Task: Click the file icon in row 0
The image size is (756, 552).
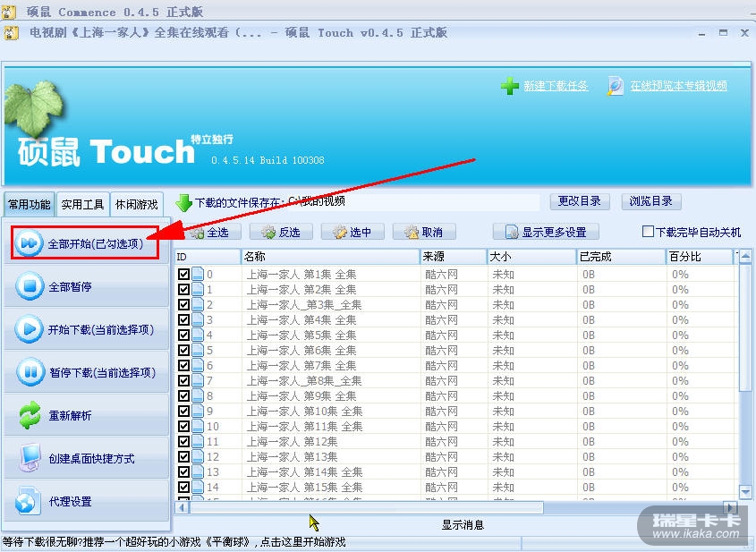Action: coord(198,274)
